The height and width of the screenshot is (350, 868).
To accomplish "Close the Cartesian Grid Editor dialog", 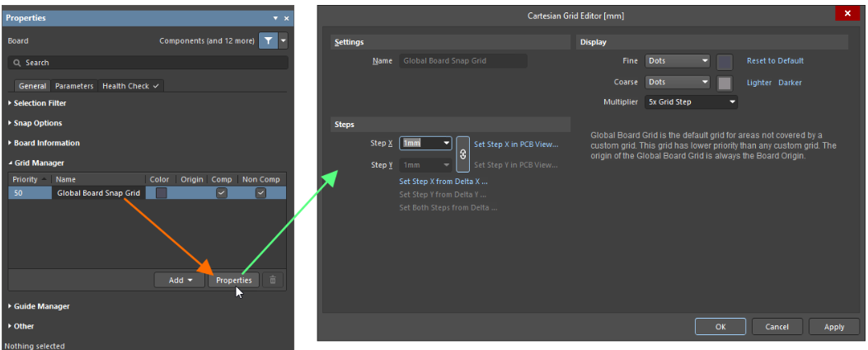I will coord(847,14).
